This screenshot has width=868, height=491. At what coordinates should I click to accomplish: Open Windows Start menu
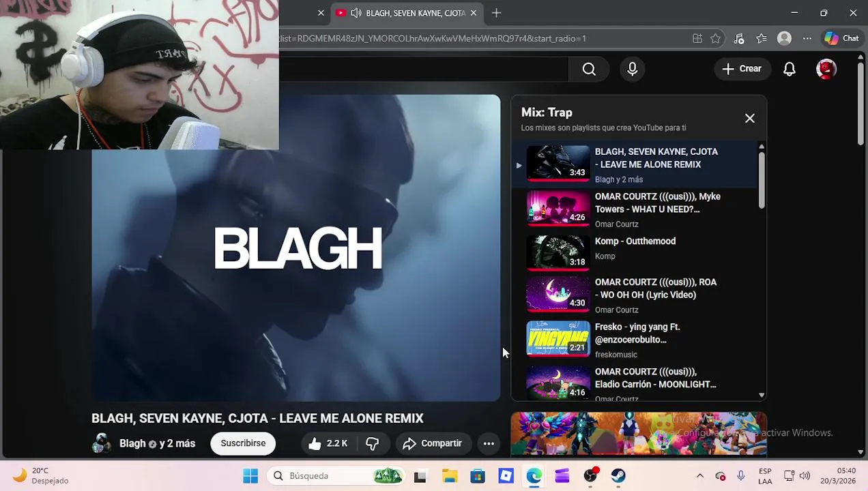point(250,476)
